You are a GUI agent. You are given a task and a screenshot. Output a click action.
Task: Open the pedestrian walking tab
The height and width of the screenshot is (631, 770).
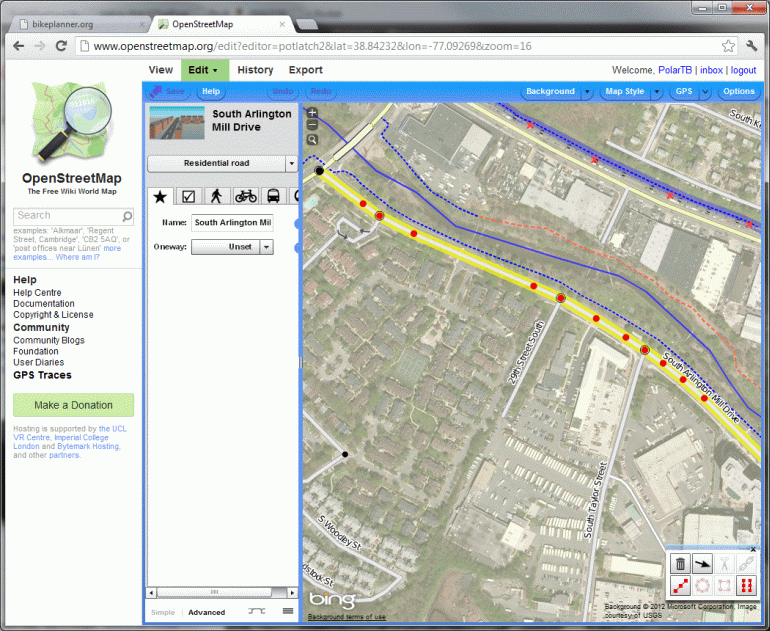217,196
